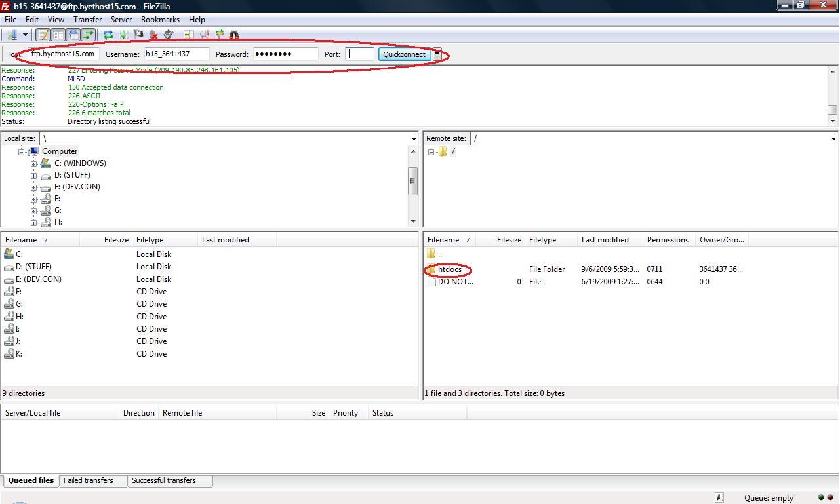
Task: Open the Site Manager icon
Action: tap(12, 35)
